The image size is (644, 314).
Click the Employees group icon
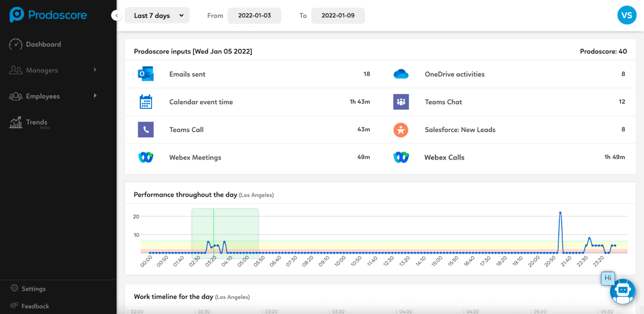(x=16, y=96)
